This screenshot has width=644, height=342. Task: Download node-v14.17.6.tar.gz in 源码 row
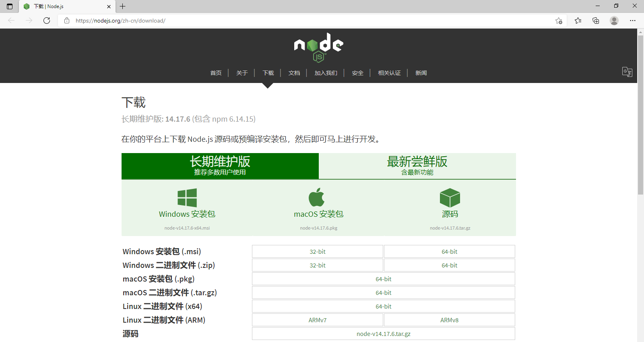pos(384,334)
